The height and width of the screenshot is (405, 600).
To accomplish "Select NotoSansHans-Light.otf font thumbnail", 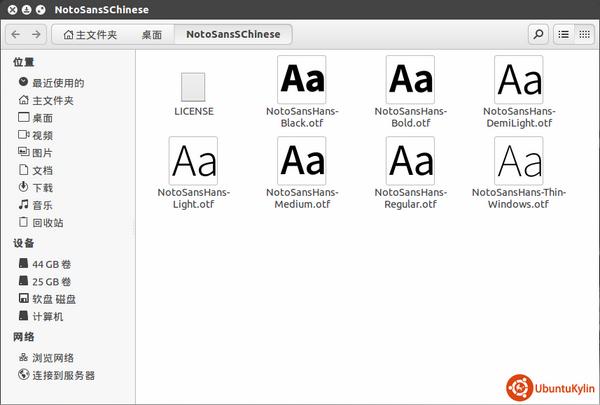I will (193, 161).
